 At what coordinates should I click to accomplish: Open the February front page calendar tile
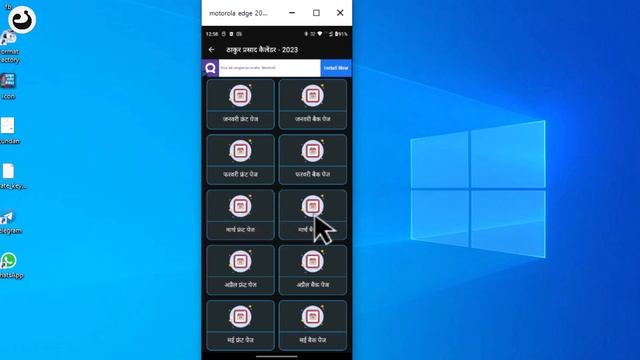click(x=240, y=159)
